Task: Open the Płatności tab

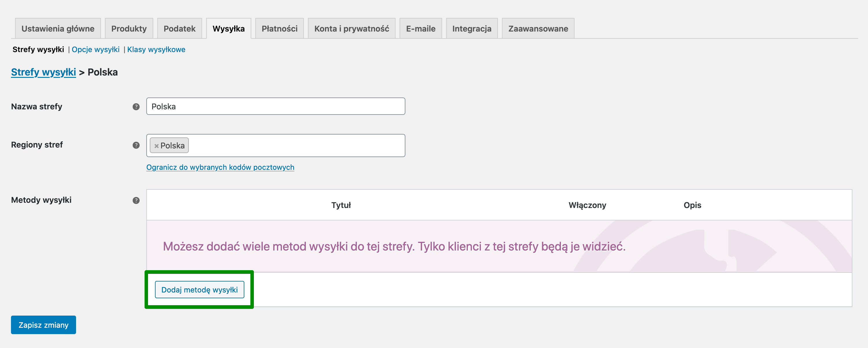Action: (280, 28)
